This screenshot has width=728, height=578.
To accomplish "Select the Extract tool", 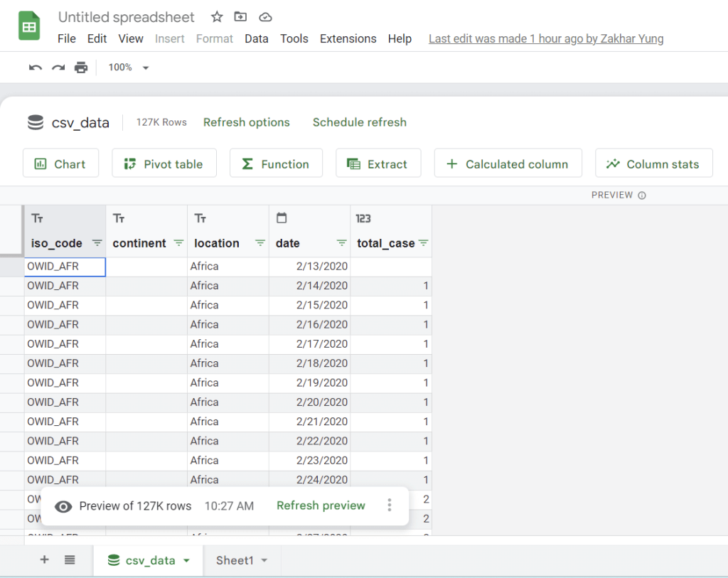I will pyautogui.click(x=378, y=163).
